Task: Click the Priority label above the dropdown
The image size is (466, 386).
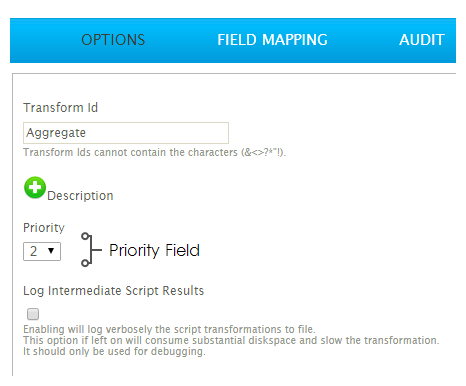Action: coord(44,228)
